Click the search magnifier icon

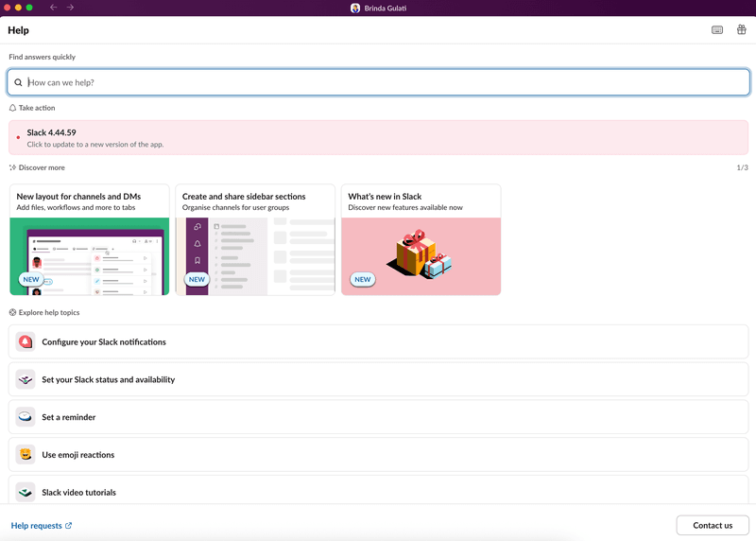[x=18, y=82]
